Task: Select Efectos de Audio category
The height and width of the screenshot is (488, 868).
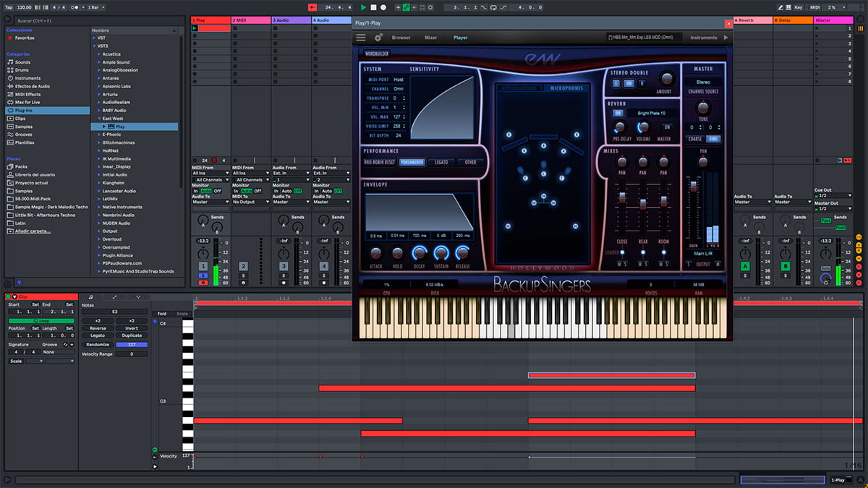Action: pos(32,86)
